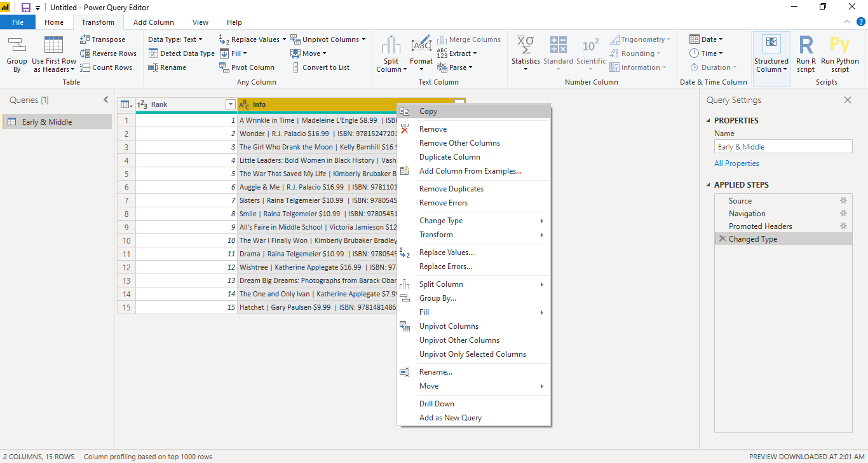This screenshot has width=868, height=463.
Task: Open the Navigation step settings gear
Action: pyautogui.click(x=844, y=213)
